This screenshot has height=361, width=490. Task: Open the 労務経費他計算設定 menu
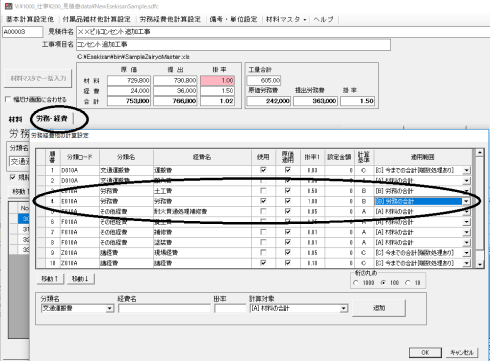pos(170,19)
